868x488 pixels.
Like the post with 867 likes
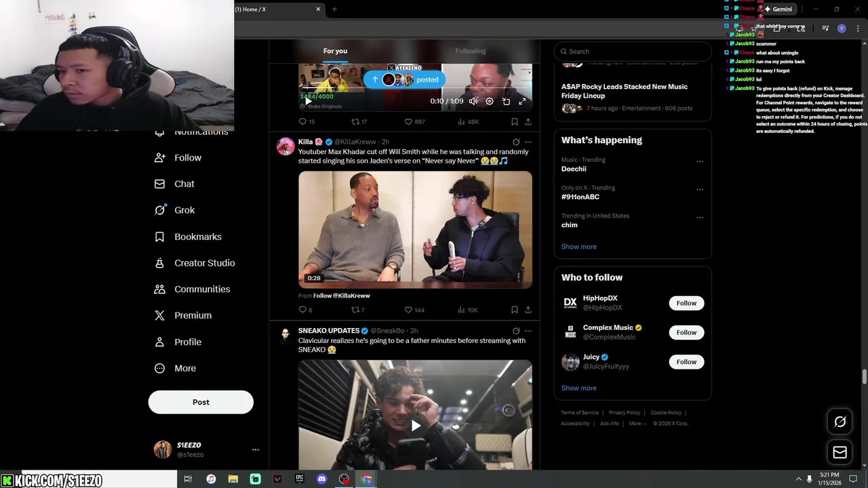[414, 122]
